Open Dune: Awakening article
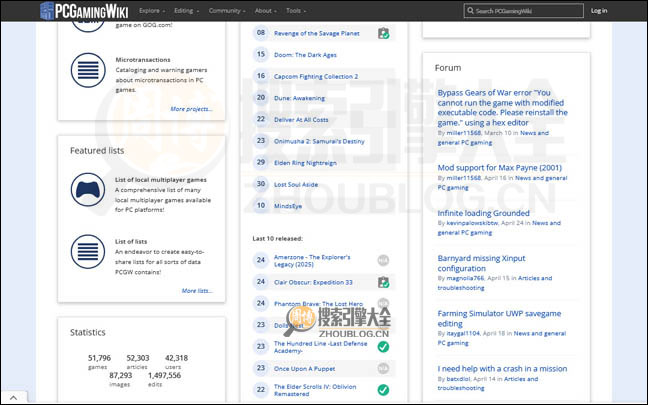Screen dimensions: 648x405 point(300,98)
